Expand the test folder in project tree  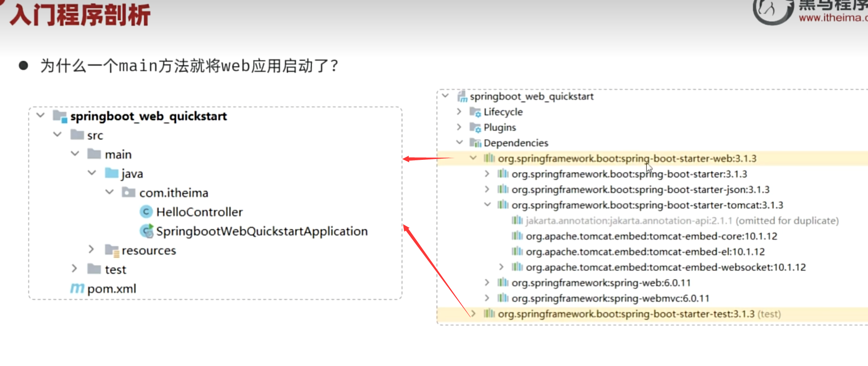click(x=74, y=269)
